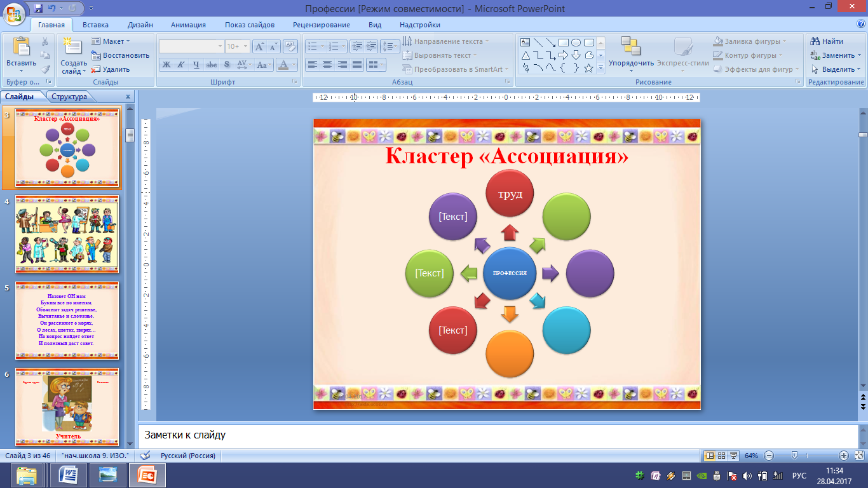Switch to the Структура outline tab

[69, 97]
